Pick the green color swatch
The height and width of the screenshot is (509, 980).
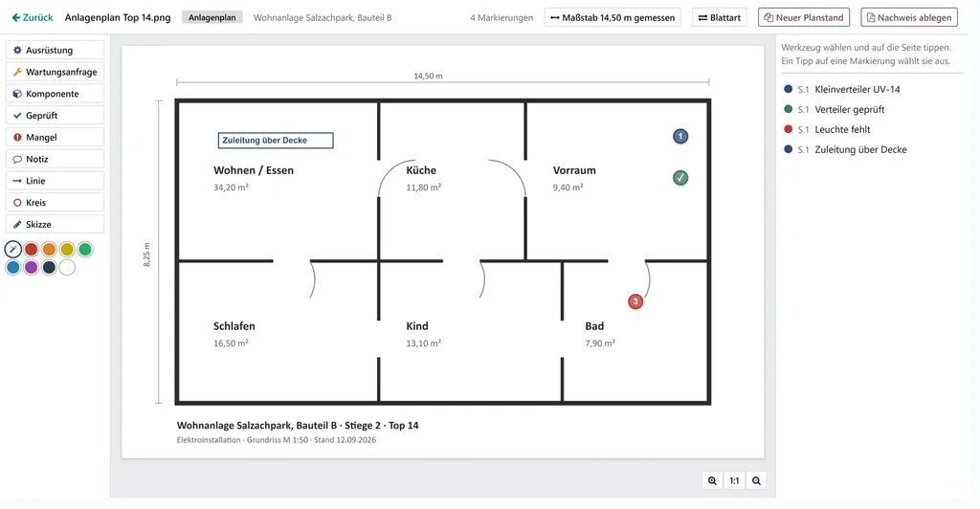click(85, 249)
